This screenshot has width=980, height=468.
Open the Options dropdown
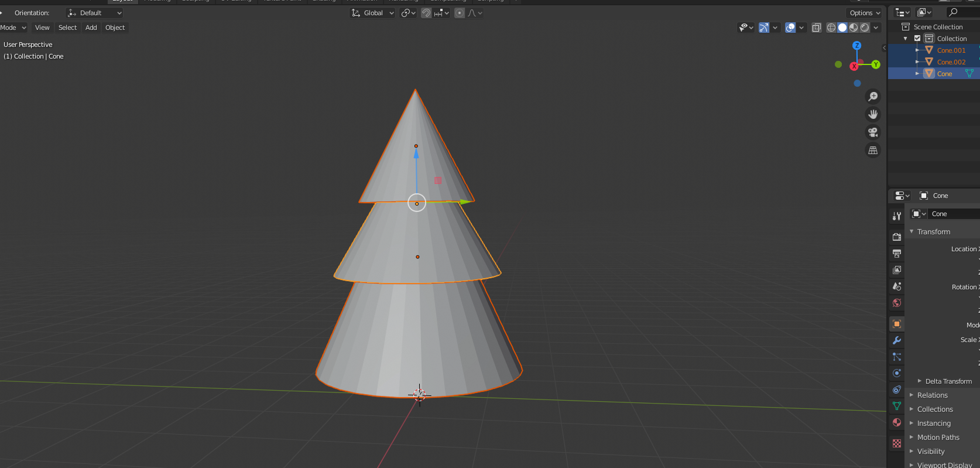[865, 13]
